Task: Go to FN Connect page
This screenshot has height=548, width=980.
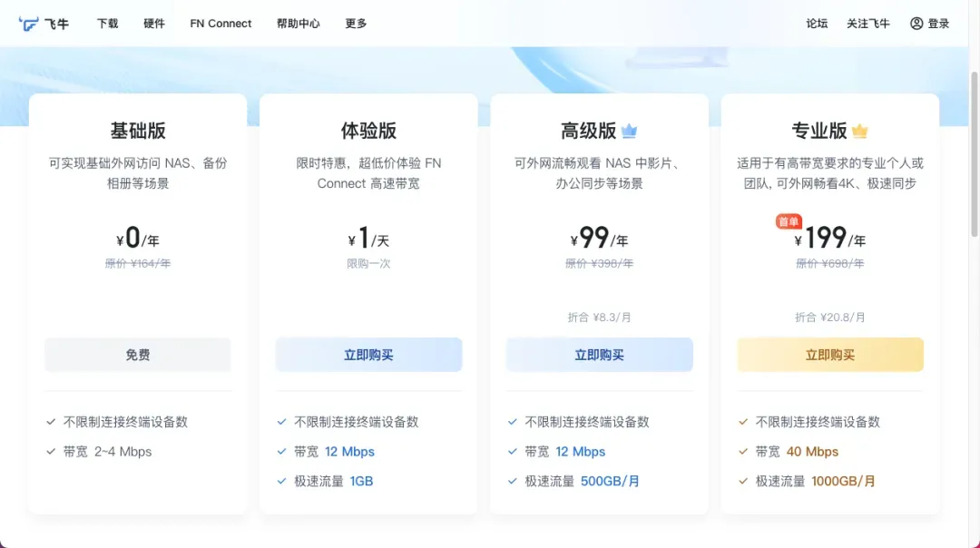Action: 220,24
